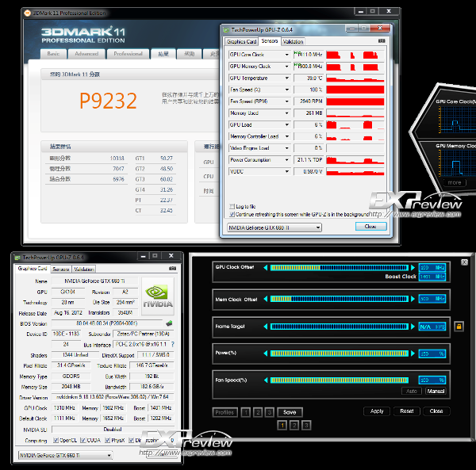Open the Advanced tab in 3DMark 11
The height and width of the screenshot is (470, 476).
point(86,54)
